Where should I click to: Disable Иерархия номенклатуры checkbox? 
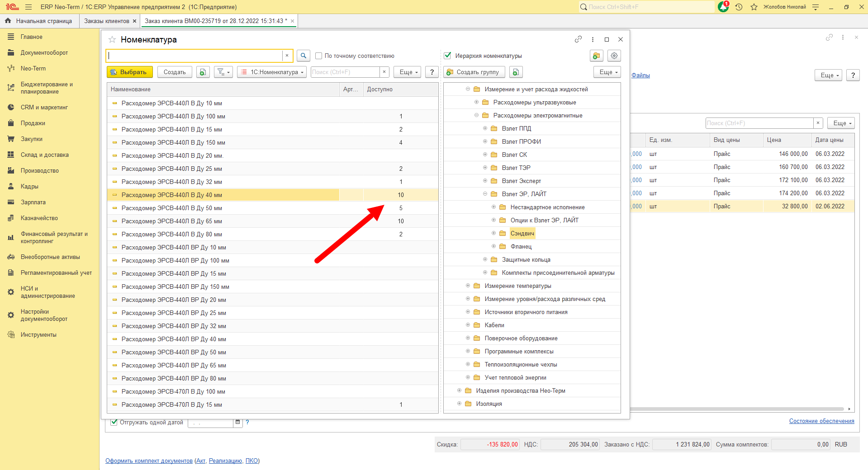pyautogui.click(x=447, y=56)
